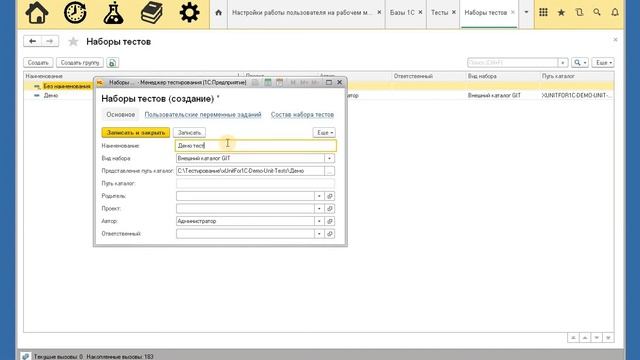
Task: Jump to list end with last arrow
Action: pos(608,338)
